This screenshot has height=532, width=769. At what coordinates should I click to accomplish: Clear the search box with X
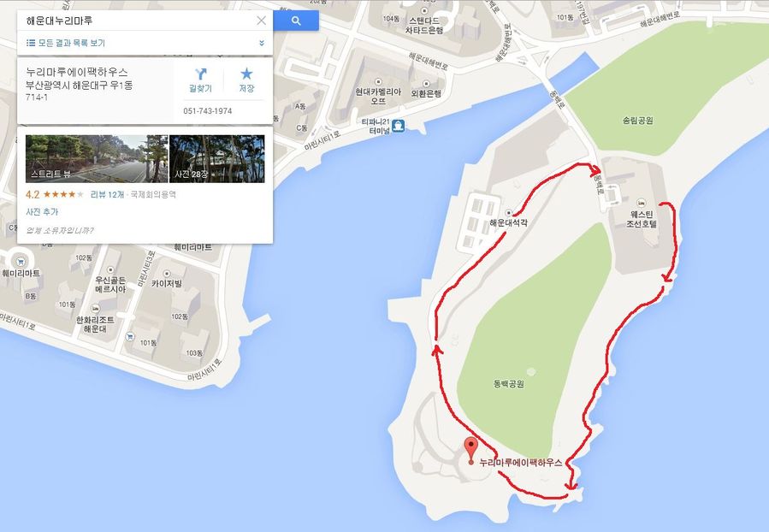tap(262, 21)
